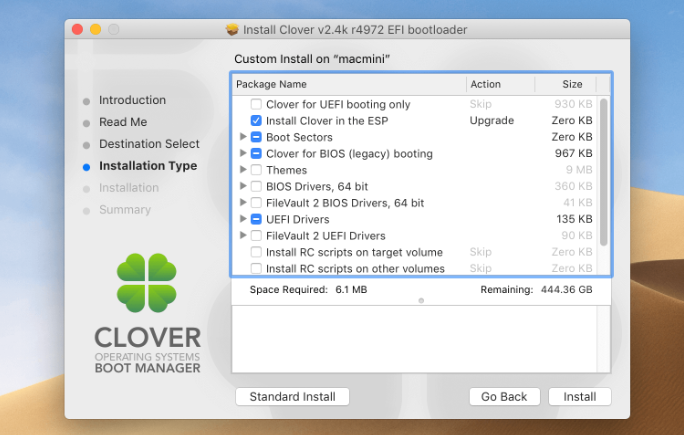
Task: Select the Read Me step
Action: [123, 122]
